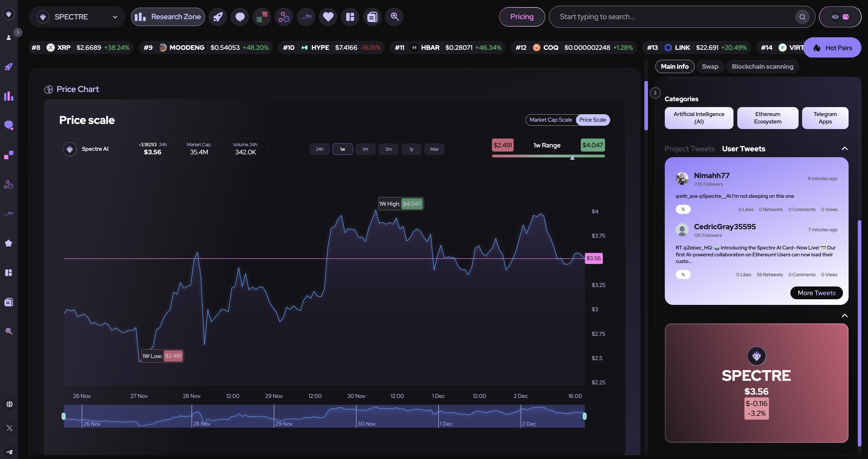Click the Spectre logo at top-left corner
868x459 pixels.
pos(9,14)
